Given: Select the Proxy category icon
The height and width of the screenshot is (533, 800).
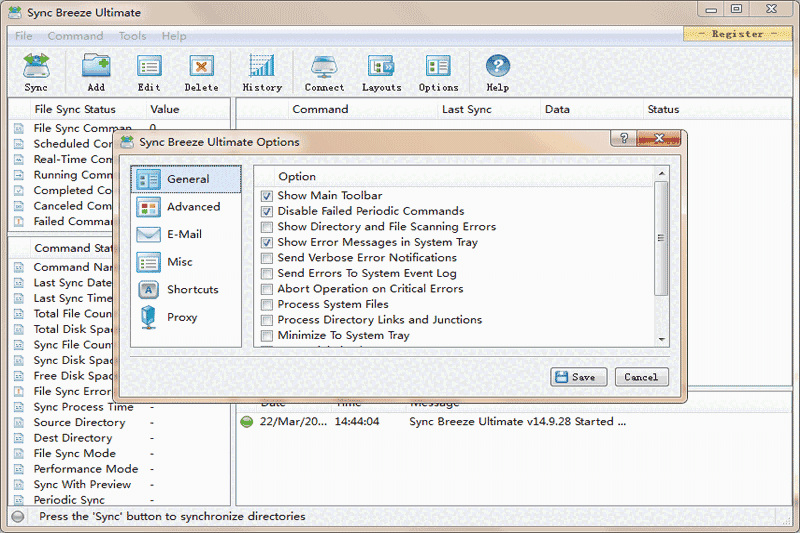Looking at the screenshot, I should (x=148, y=317).
